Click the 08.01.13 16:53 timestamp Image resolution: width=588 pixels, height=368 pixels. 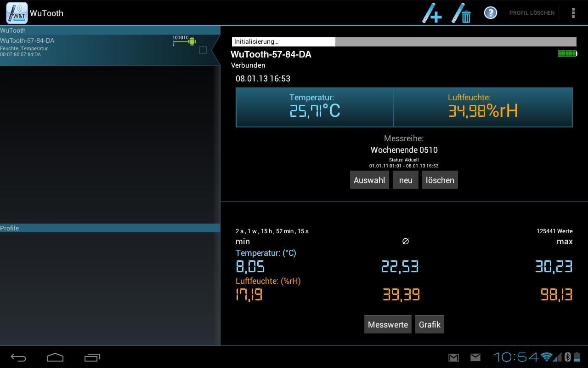263,79
